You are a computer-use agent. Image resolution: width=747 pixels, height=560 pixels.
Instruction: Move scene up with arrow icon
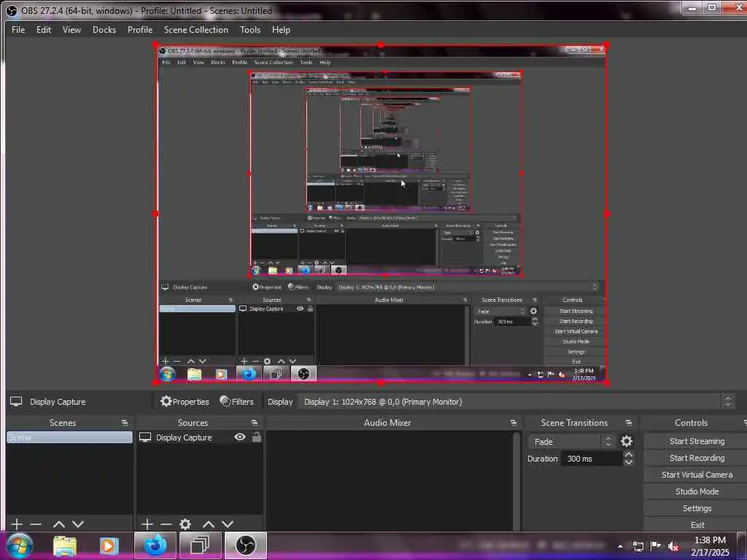pos(58,524)
